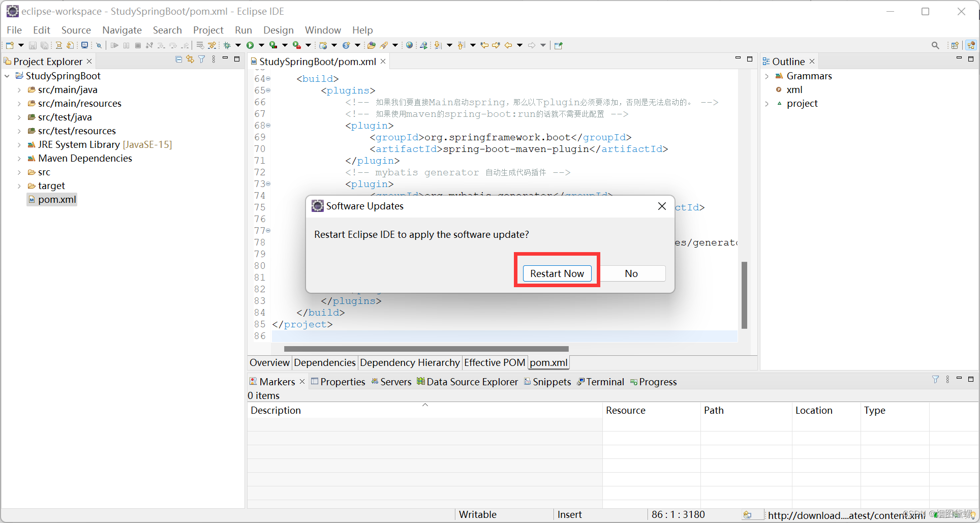Click the Markers view filter funnel icon
Viewport: 980px width, 523px height.
click(x=935, y=379)
